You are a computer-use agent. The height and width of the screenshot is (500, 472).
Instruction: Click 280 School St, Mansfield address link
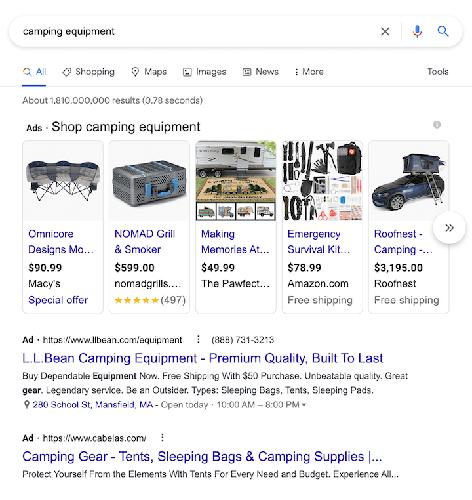click(x=93, y=405)
